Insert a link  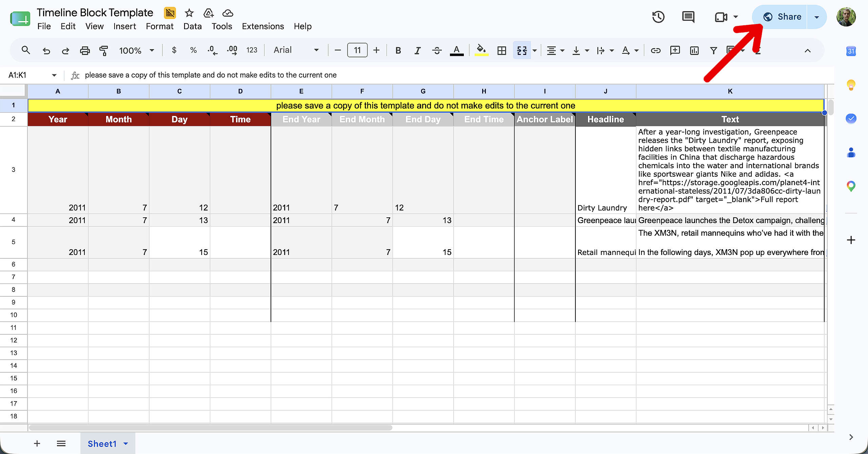655,51
